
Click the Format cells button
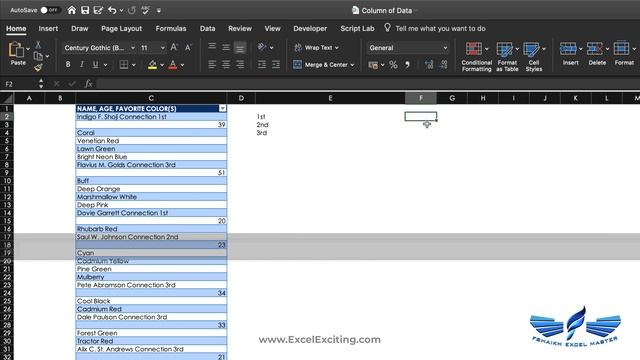pyautogui.click(x=624, y=53)
